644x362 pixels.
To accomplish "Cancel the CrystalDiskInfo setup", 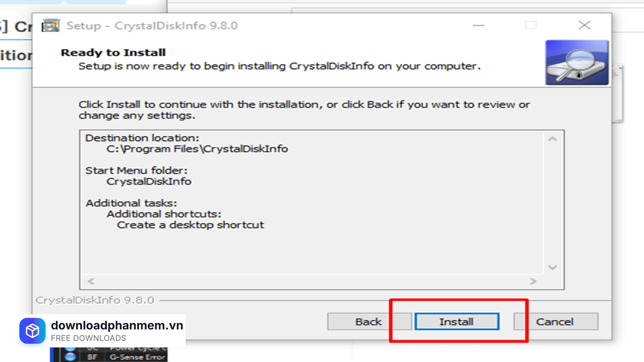I will 555,322.
